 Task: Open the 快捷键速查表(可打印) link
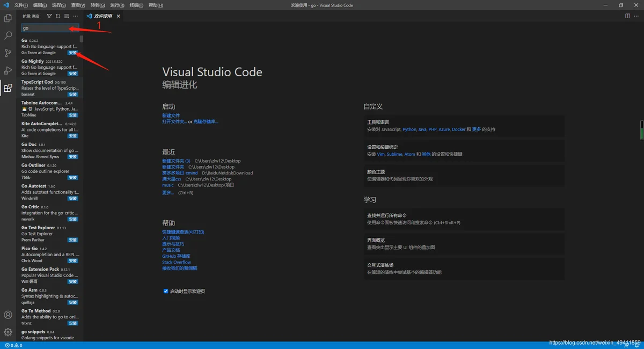coord(183,232)
